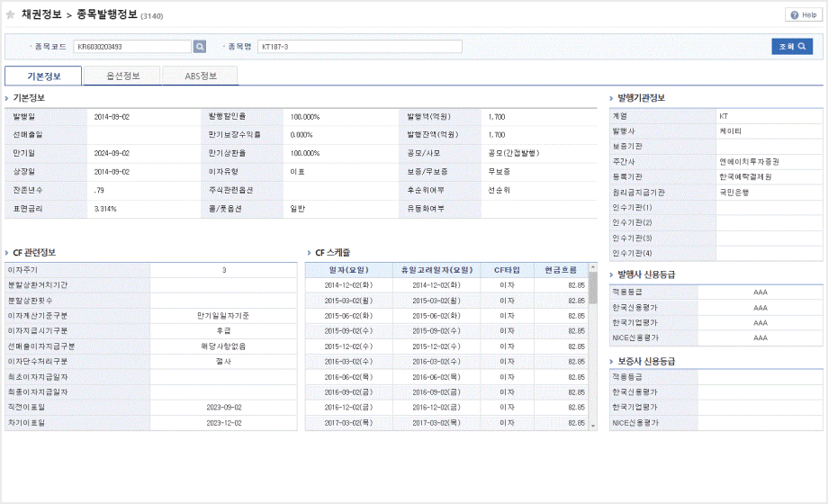Screen dimensions: 828x504
Task: Select the 2015-03-02(월) 일자 cell
Action: pyautogui.click(x=348, y=301)
